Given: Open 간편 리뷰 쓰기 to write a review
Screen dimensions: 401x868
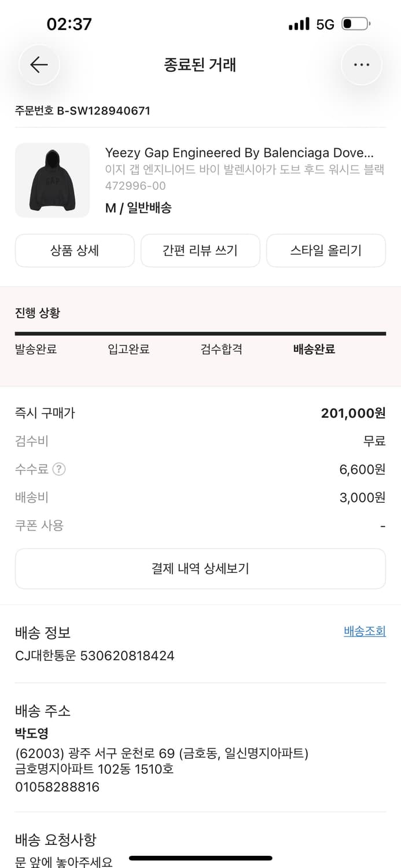Looking at the screenshot, I should [x=200, y=251].
